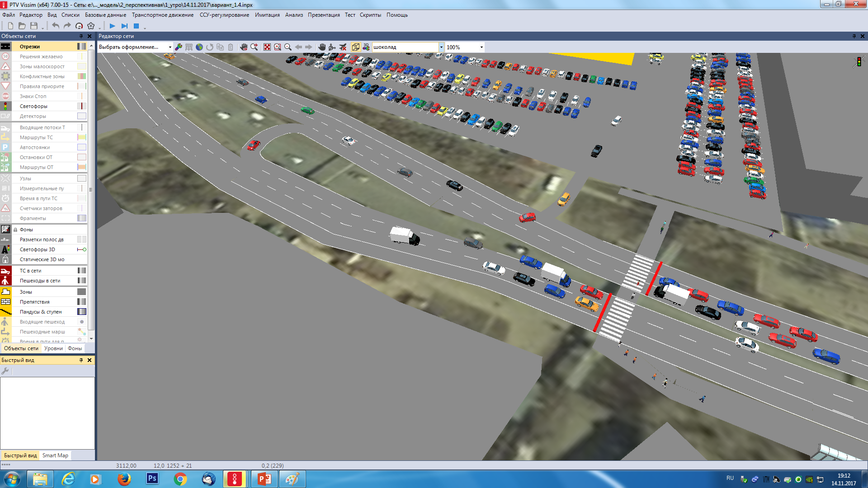
Task: Toggle Светофоры visibility icon in objects list
Action: click(x=5, y=106)
